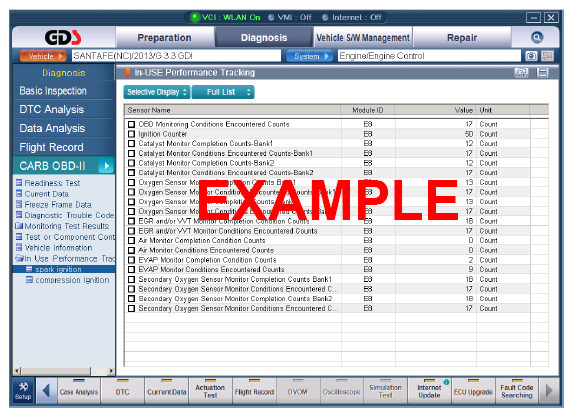The height and width of the screenshot is (417, 573).
Task: Switch to Vehicle S/W Management tab
Action: 363,38
